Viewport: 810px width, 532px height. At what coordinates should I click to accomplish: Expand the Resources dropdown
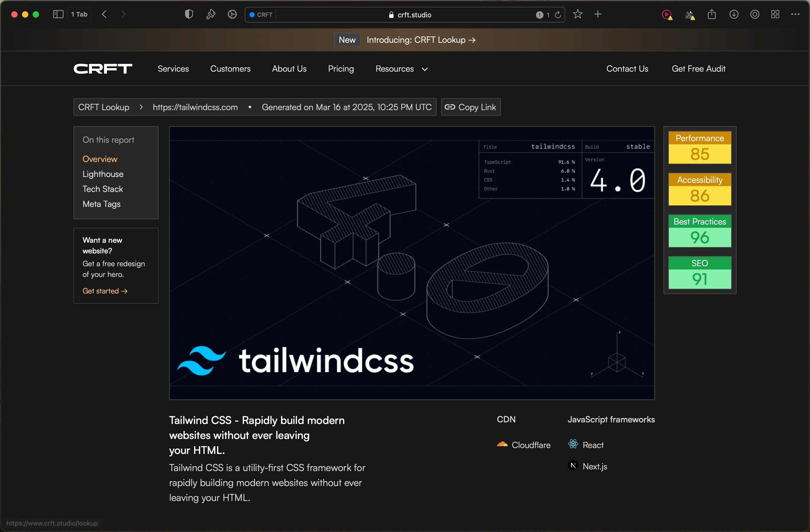[402, 69]
